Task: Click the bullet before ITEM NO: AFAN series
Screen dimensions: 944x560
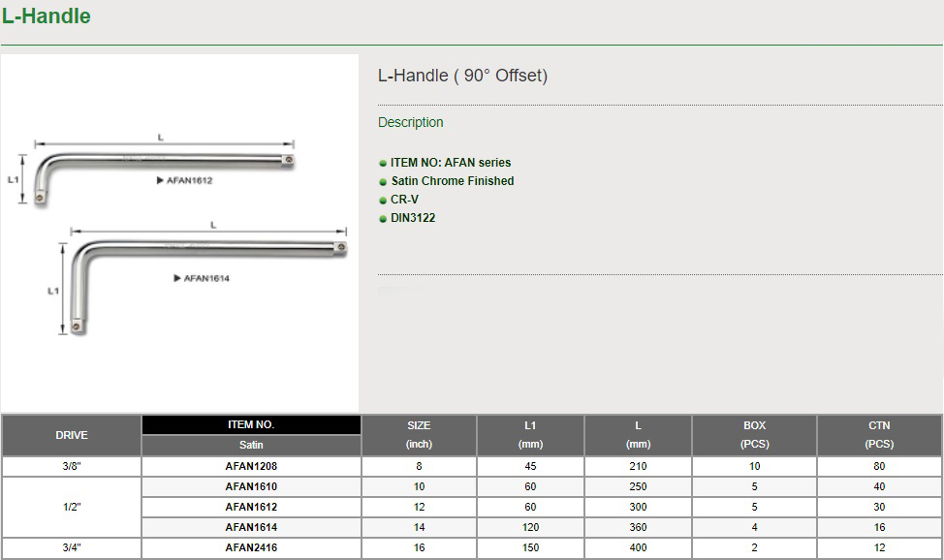Action: pyautogui.click(x=383, y=164)
